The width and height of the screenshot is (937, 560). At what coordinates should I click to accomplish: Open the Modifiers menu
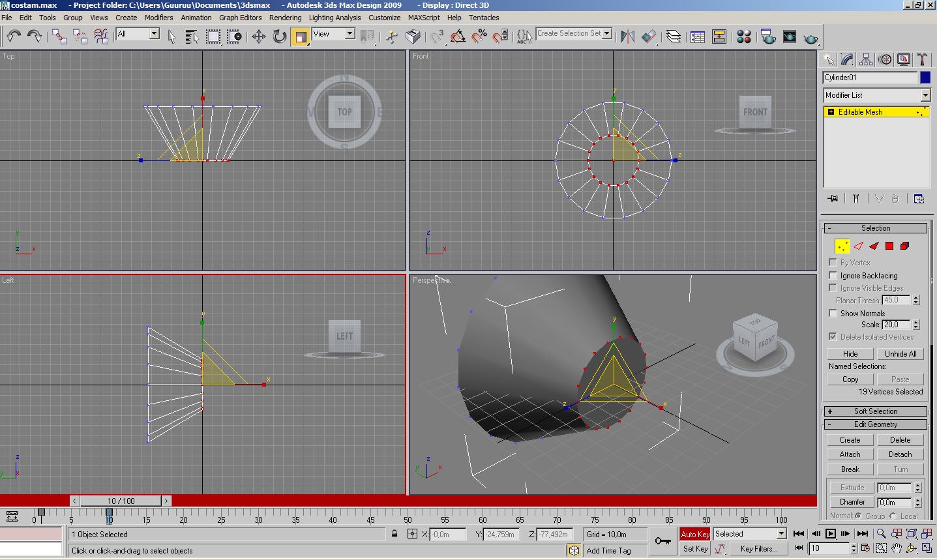159,18
